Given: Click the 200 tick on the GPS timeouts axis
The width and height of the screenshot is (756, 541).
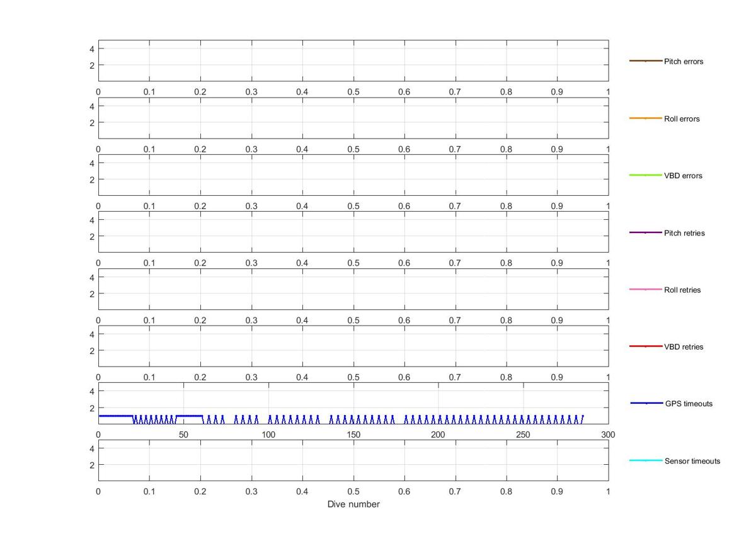Looking at the screenshot, I should coord(438,435).
